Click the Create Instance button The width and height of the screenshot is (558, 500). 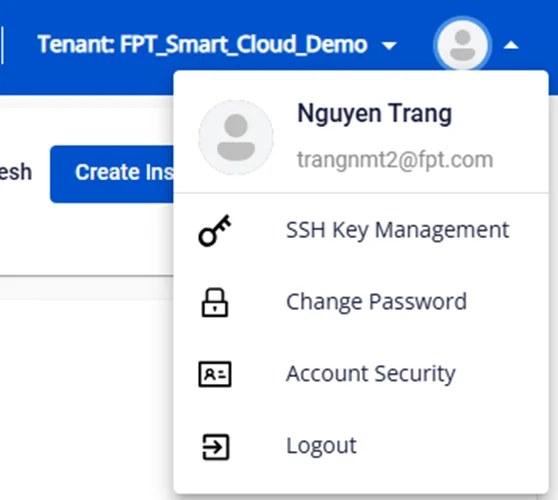point(112,174)
